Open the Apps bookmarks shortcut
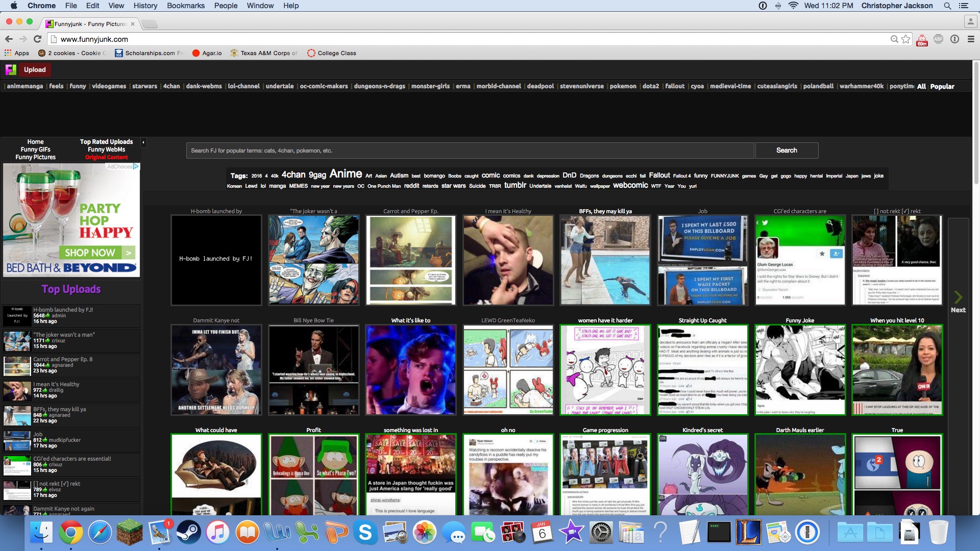Image resolution: width=980 pixels, height=551 pixels. pos(17,53)
